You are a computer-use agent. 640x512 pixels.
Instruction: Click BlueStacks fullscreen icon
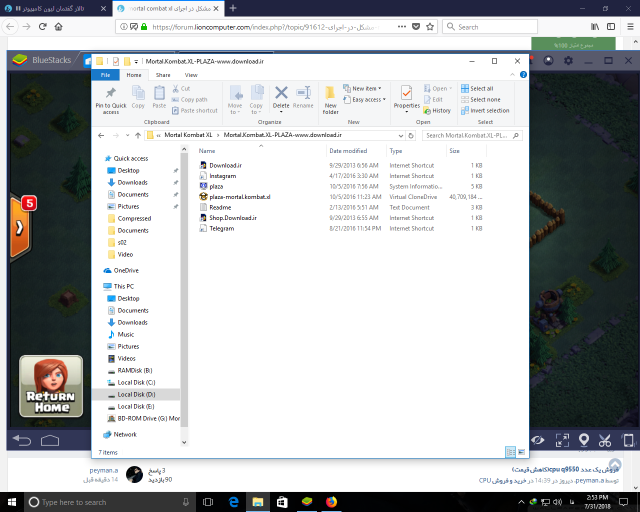coord(562,440)
